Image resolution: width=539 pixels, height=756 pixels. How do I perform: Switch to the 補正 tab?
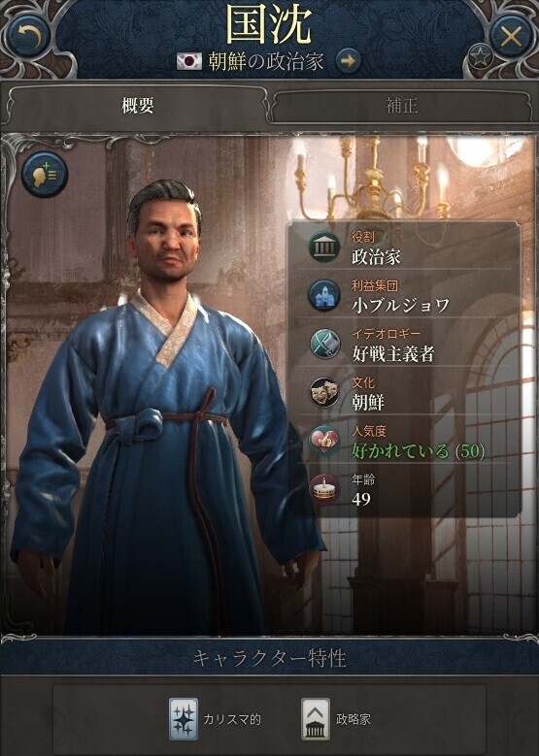click(401, 106)
